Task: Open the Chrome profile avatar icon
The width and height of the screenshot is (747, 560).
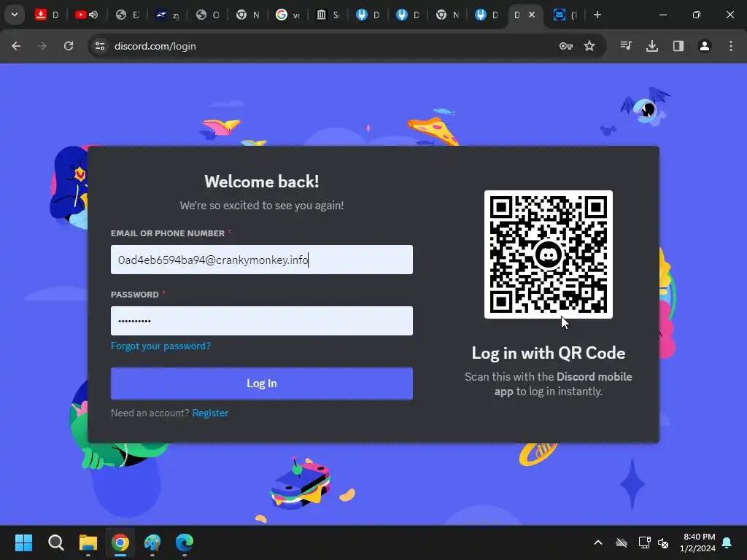Action: tap(705, 46)
